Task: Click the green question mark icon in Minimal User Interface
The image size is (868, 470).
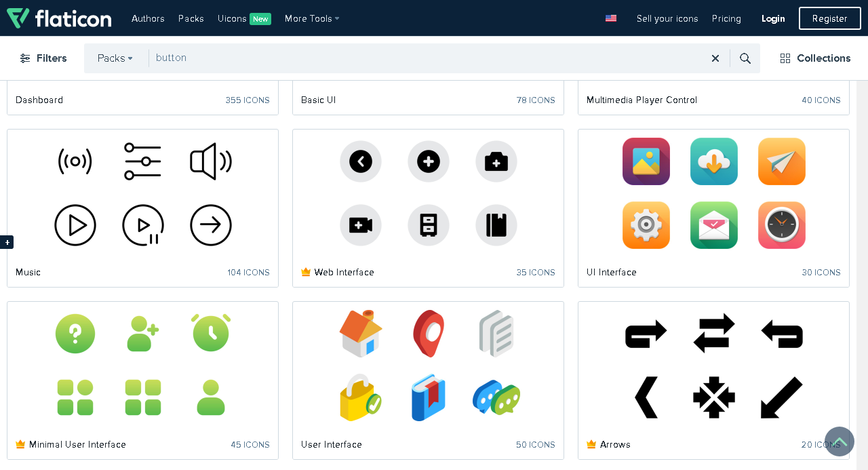Action: coord(75,333)
